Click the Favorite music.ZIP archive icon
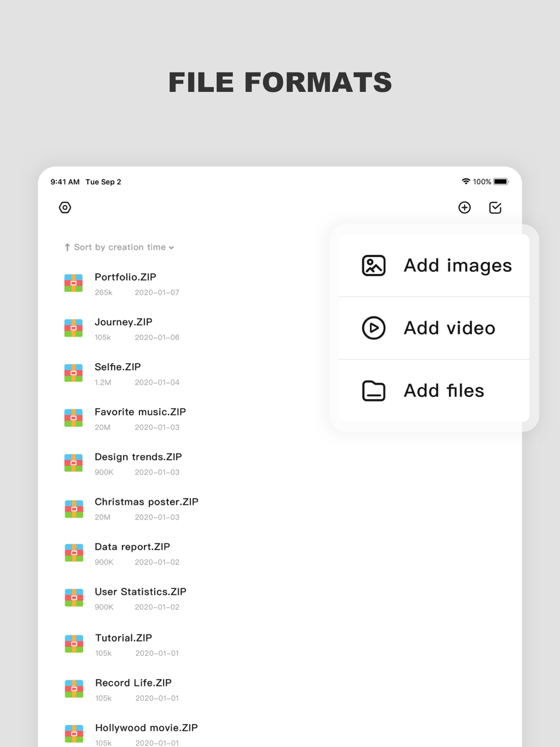The height and width of the screenshot is (747, 560). pyautogui.click(x=73, y=418)
